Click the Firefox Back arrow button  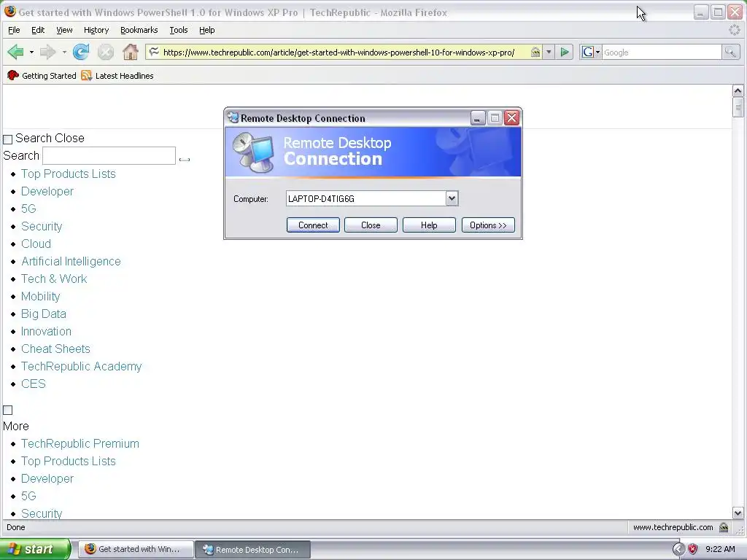coord(16,52)
